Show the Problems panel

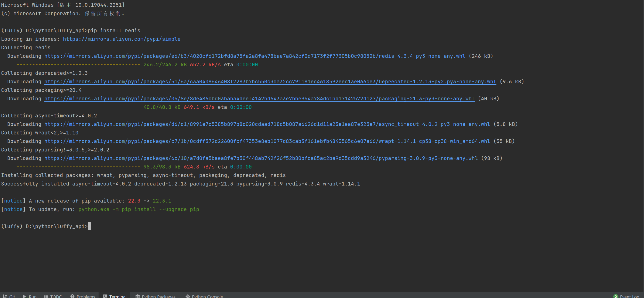(x=83, y=296)
